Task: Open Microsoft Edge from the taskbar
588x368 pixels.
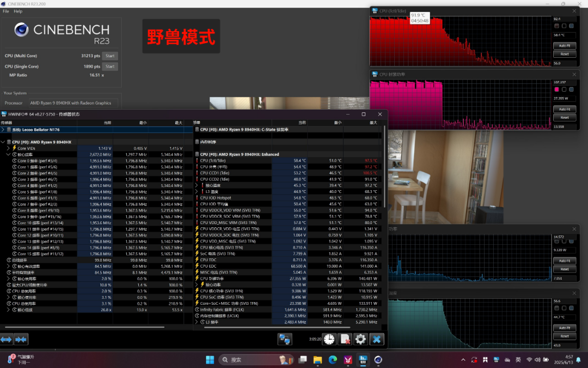Action: pyautogui.click(x=333, y=360)
